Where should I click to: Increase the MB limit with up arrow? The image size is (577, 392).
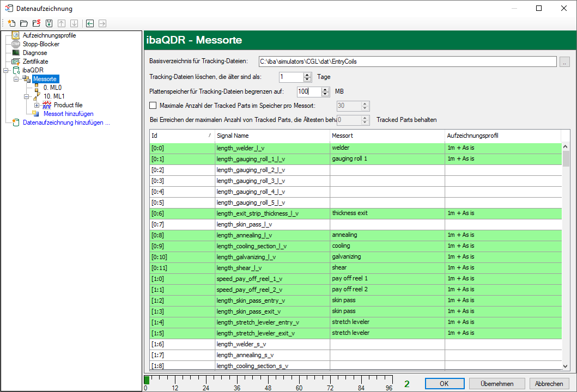(x=325, y=89)
